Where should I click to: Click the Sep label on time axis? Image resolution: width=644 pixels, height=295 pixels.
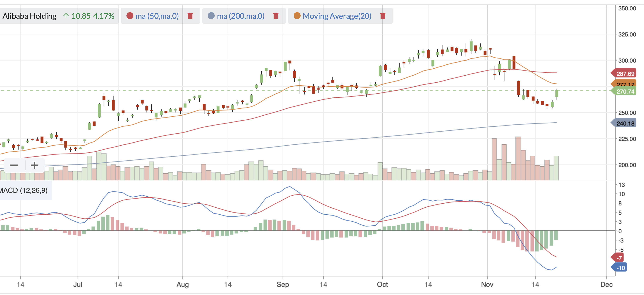pyautogui.click(x=283, y=285)
